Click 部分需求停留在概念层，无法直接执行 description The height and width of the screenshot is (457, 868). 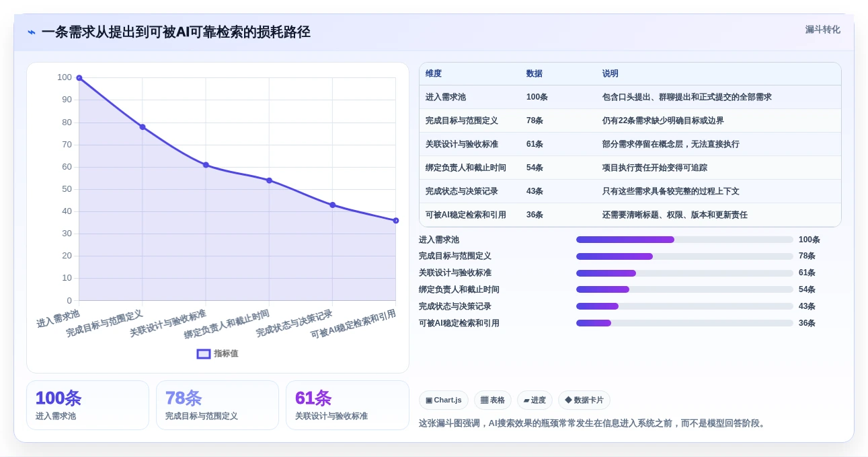click(671, 144)
